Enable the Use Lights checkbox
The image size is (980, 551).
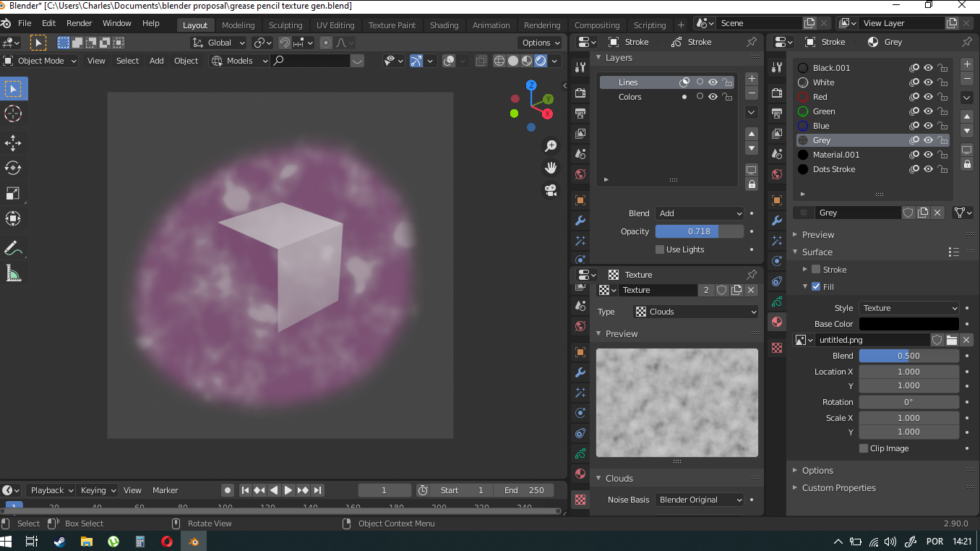click(660, 249)
